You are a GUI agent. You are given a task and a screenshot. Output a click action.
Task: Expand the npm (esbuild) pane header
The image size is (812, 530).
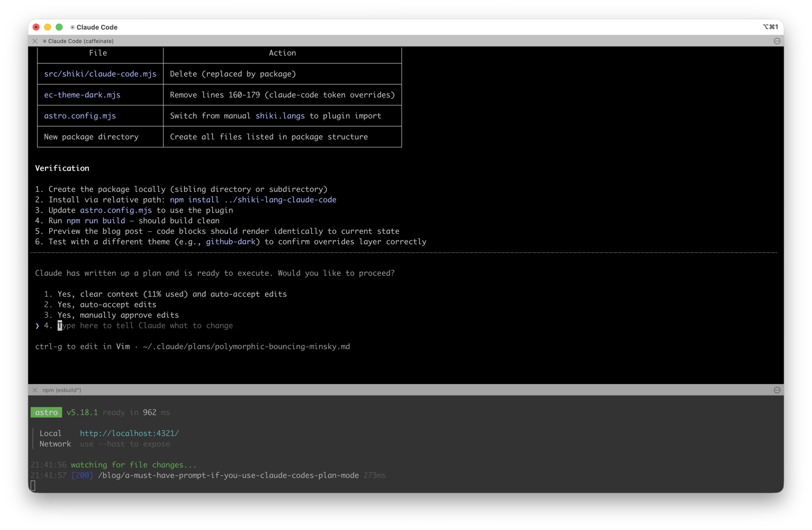61,390
